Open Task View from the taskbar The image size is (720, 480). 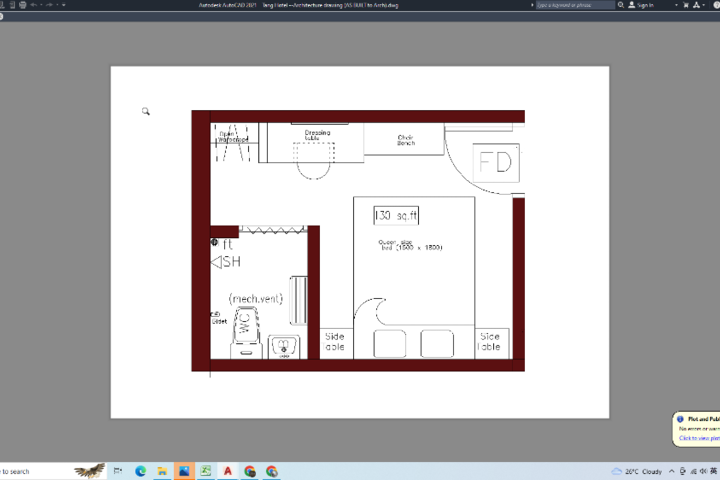click(x=118, y=471)
